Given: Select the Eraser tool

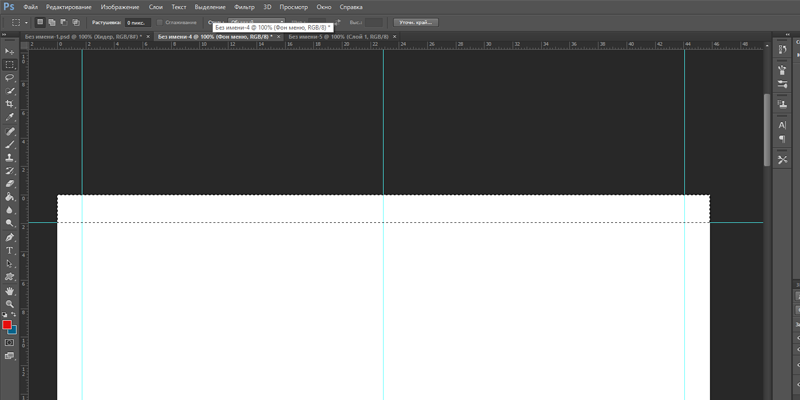Looking at the screenshot, I should point(10,184).
